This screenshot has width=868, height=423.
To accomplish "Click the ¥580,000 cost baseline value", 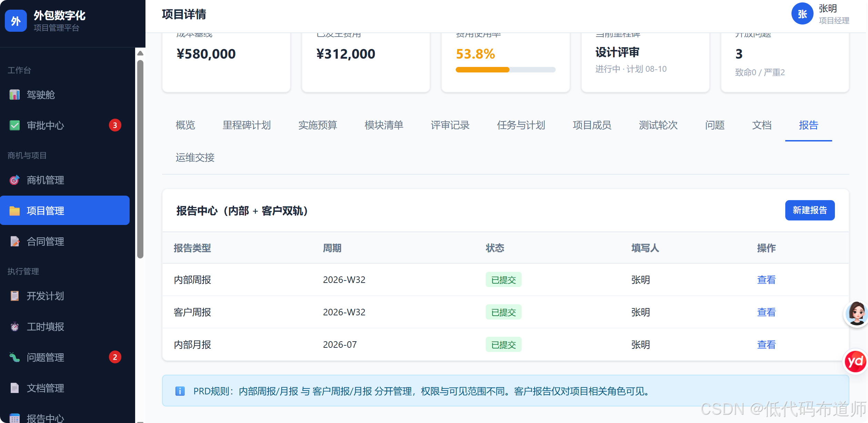I will click(x=206, y=54).
